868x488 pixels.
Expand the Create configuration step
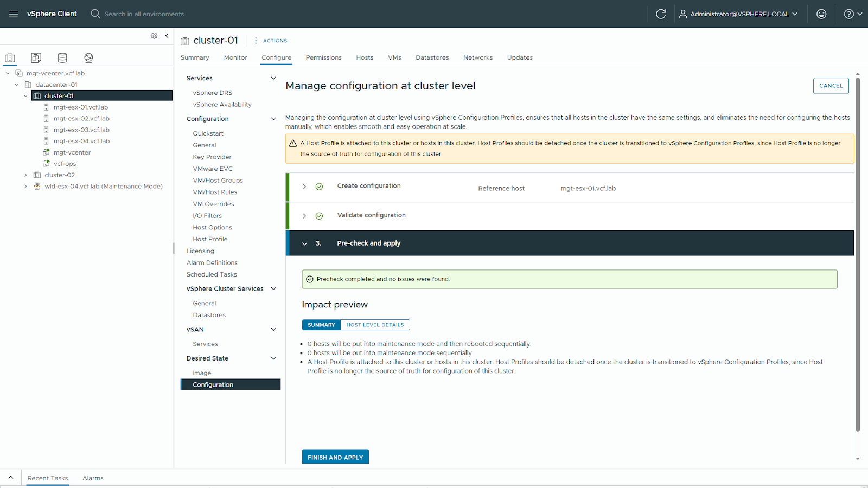pyautogui.click(x=304, y=187)
